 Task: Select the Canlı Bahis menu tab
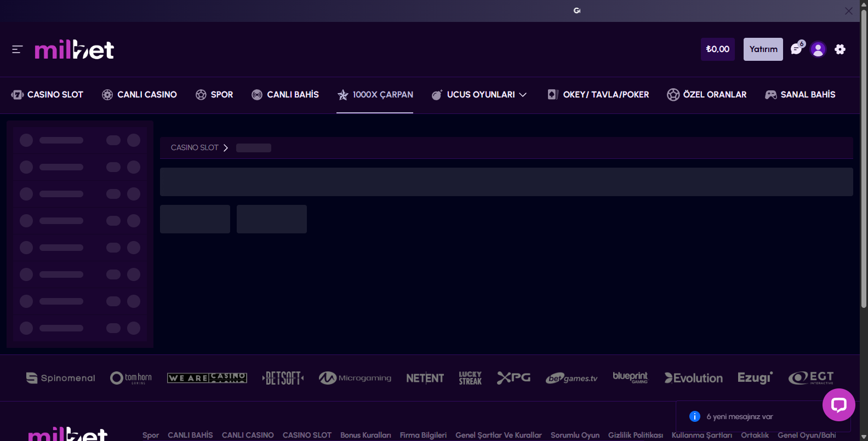point(285,95)
